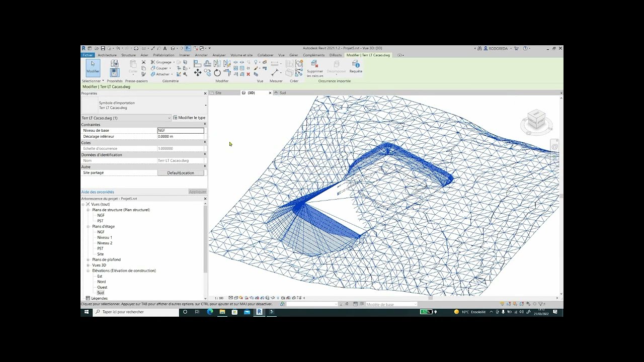Select the Ouest elevation view
Screen dimensions: 644x362
pos(102,287)
